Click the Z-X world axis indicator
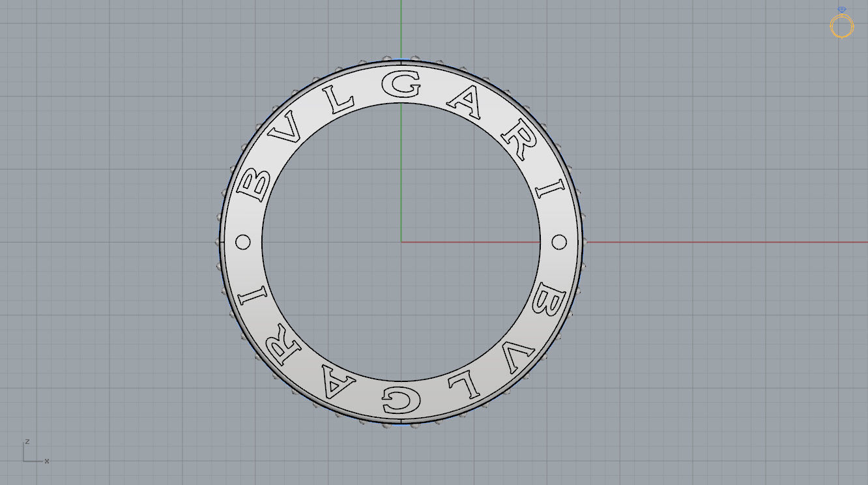Screen dimensions: 868x485 36,451
